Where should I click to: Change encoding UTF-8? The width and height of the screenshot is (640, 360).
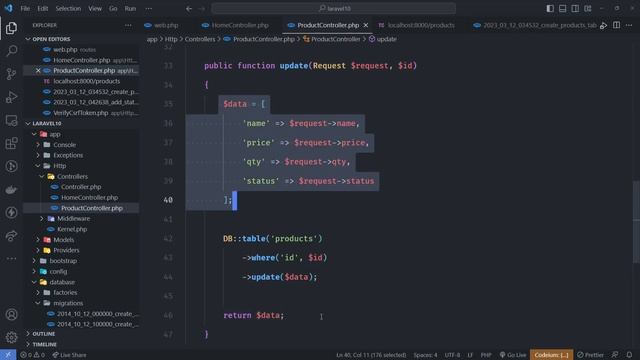click(452, 355)
